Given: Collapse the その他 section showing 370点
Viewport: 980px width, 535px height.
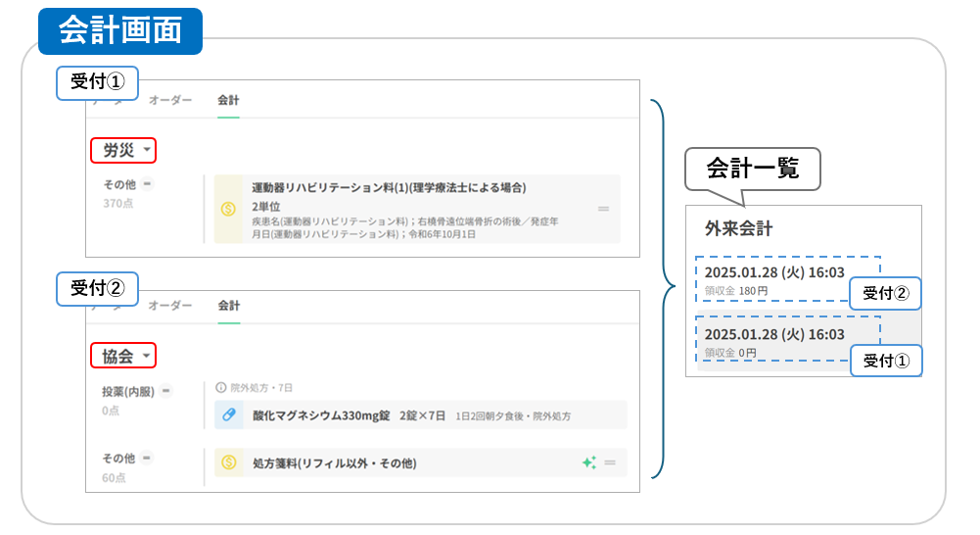Looking at the screenshot, I should coord(146,183).
